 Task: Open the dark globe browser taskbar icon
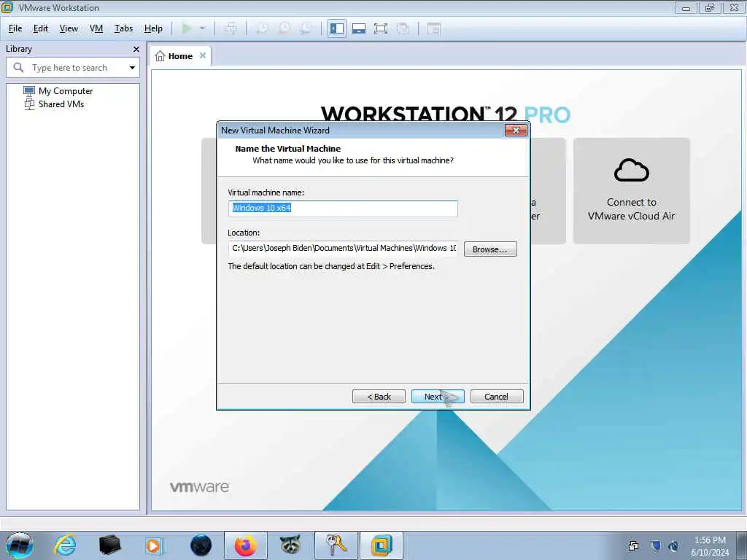[x=201, y=545]
